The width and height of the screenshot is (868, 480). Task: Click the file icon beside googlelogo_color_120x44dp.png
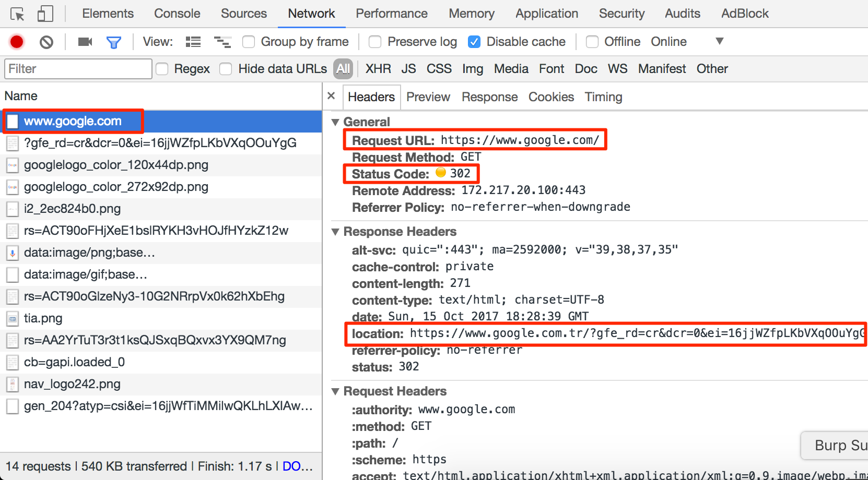click(x=13, y=165)
